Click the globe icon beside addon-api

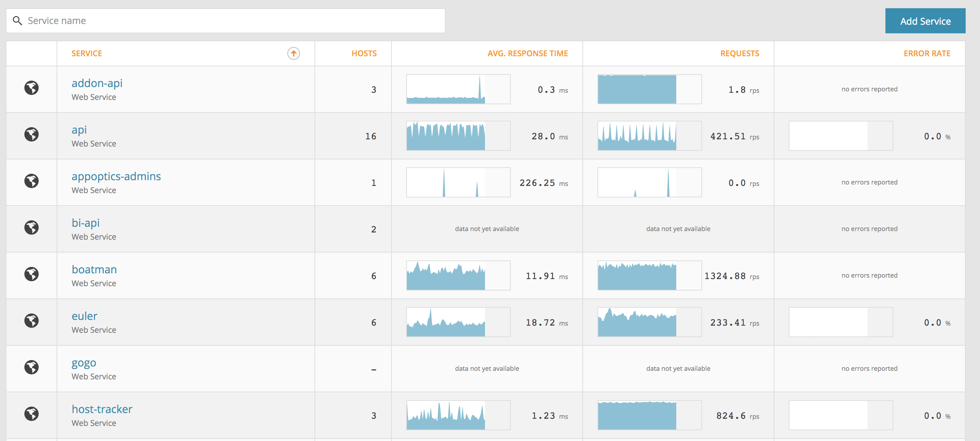pyautogui.click(x=32, y=88)
